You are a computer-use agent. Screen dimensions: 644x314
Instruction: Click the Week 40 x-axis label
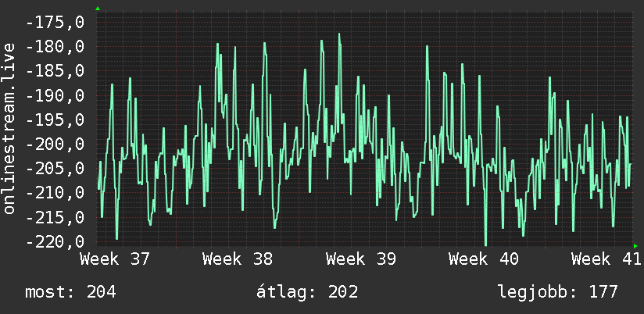[x=484, y=259]
